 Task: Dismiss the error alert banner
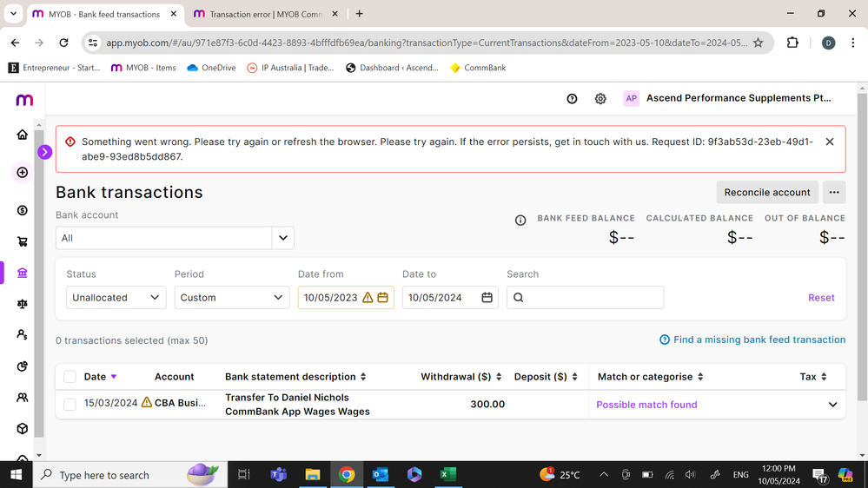(x=829, y=142)
